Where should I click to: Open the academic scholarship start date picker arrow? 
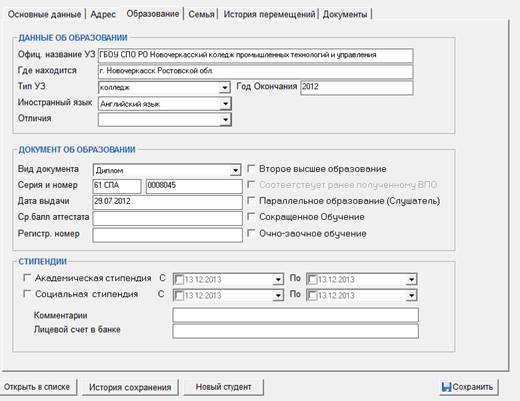click(x=278, y=279)
